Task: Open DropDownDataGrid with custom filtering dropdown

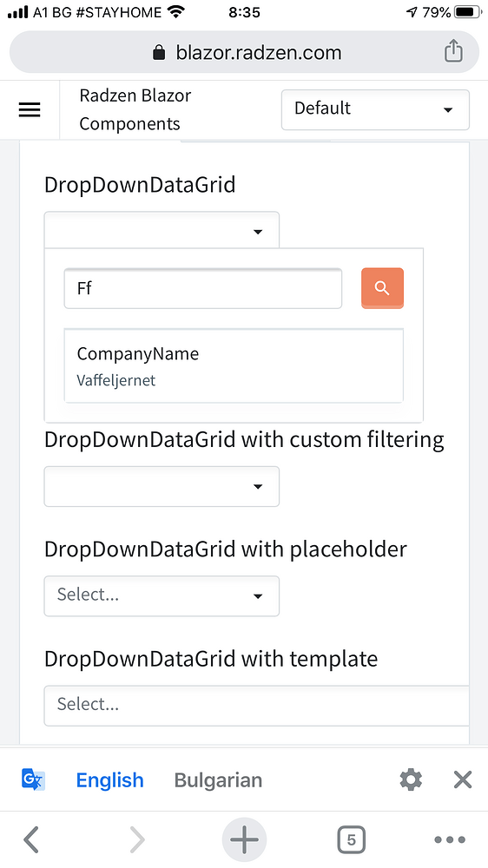Action: 162,486
